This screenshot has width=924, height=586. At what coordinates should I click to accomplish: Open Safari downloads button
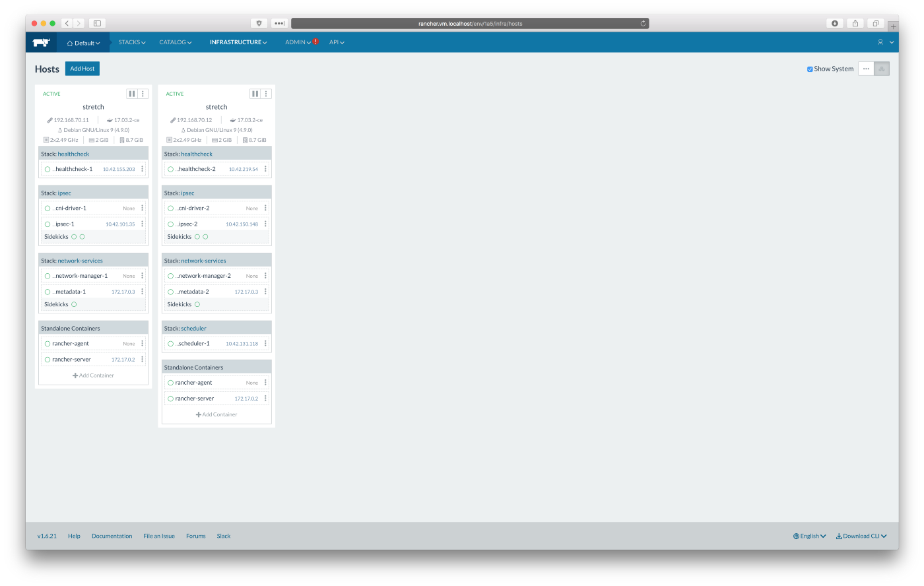pyautogui.click(x=835, y=23)
